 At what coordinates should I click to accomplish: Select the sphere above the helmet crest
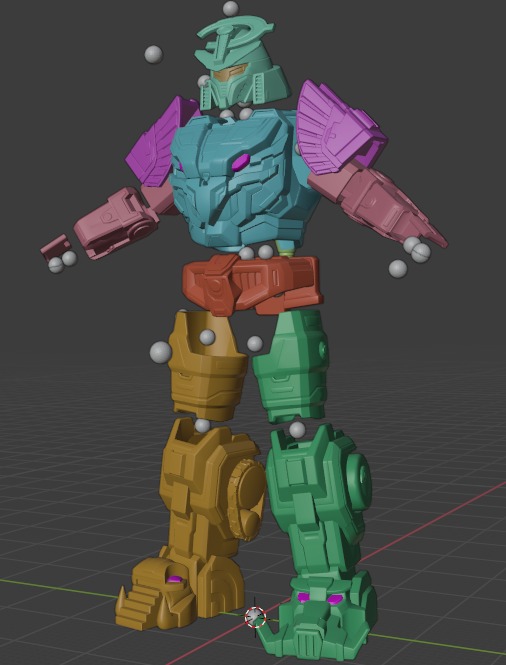(x=231, y=8)
